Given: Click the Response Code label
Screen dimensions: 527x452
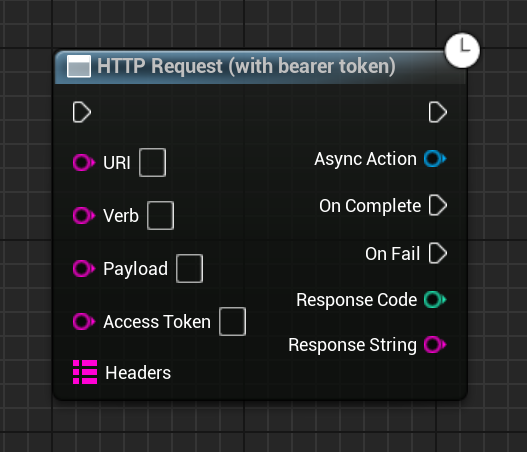Looking at the screenshot, I should tap(356, 299).
